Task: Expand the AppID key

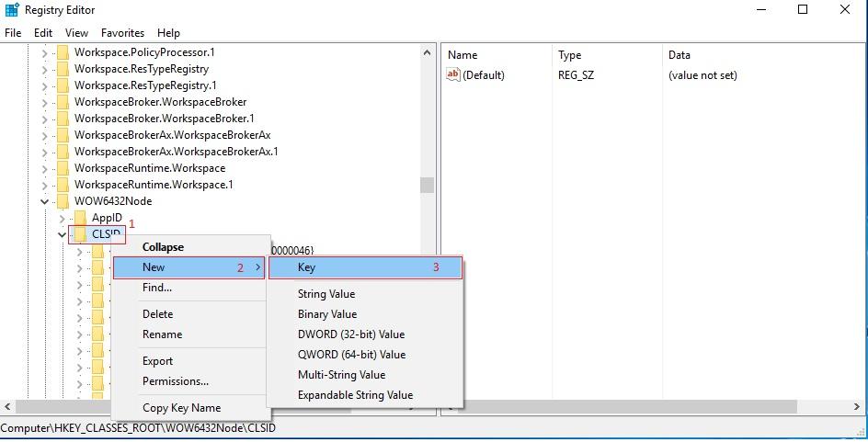Action: point(62,218)
